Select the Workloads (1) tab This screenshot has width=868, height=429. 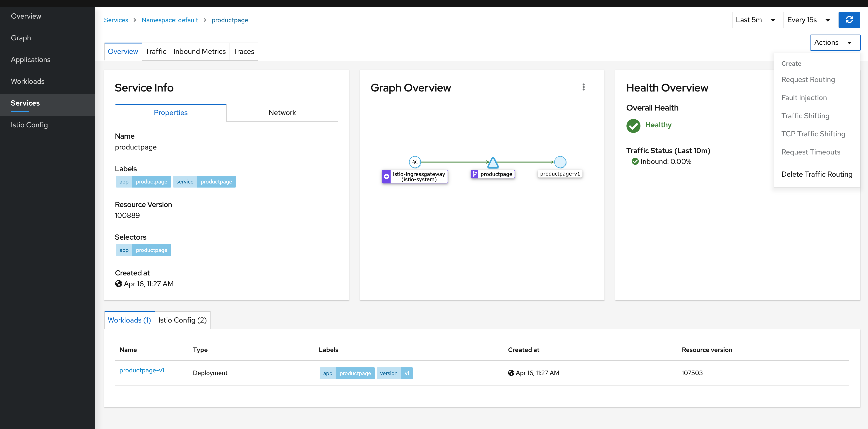[129, 320]
